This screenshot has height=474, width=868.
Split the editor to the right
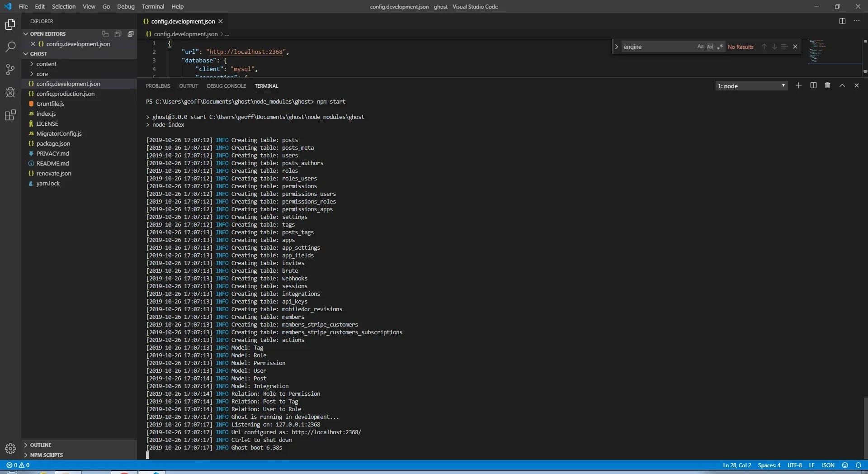(x=842, y=21)
